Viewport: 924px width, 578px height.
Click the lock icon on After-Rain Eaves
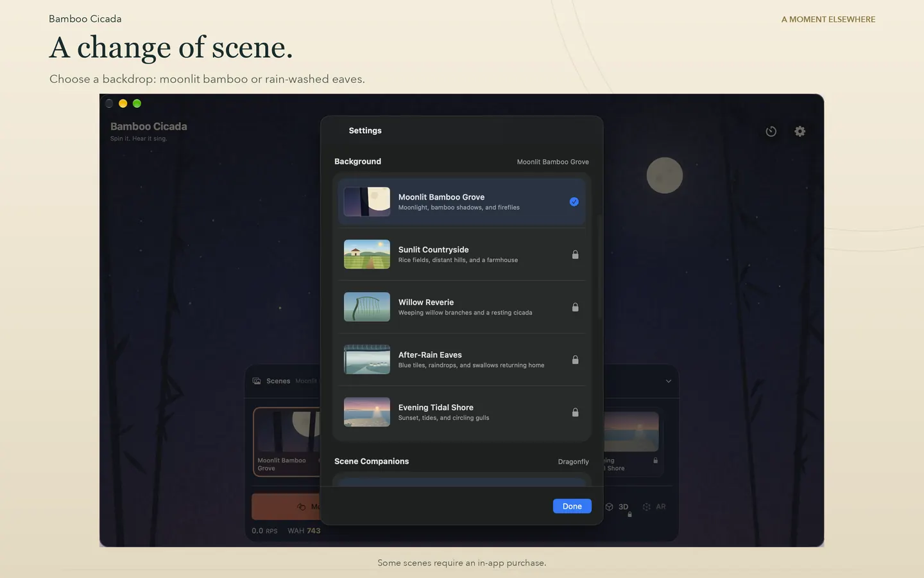tap(575, 360)
